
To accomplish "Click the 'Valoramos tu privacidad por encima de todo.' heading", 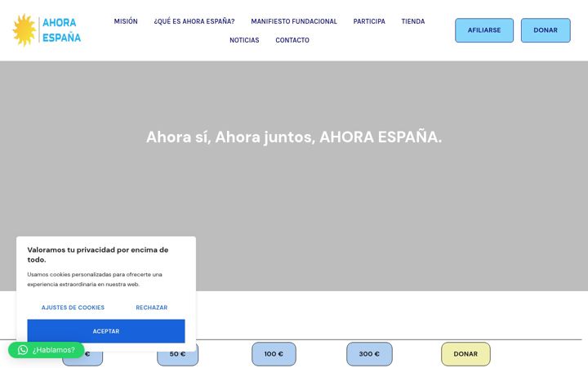I will point(98,254).
